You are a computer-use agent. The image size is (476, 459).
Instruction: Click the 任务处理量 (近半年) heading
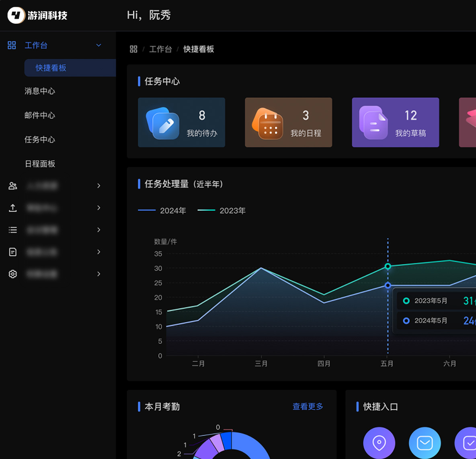coord(184,184)
